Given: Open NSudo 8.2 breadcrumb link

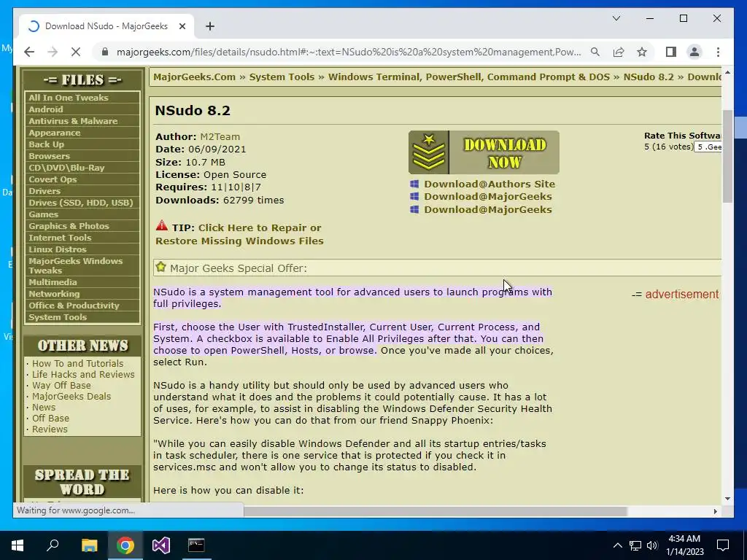Looking at the screenshot, I should (649, 77).
